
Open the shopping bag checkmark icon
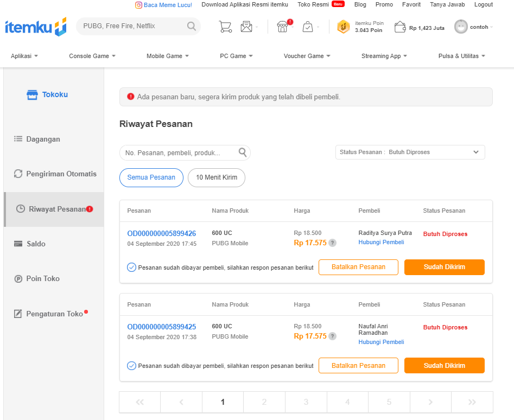pos(308,27)
